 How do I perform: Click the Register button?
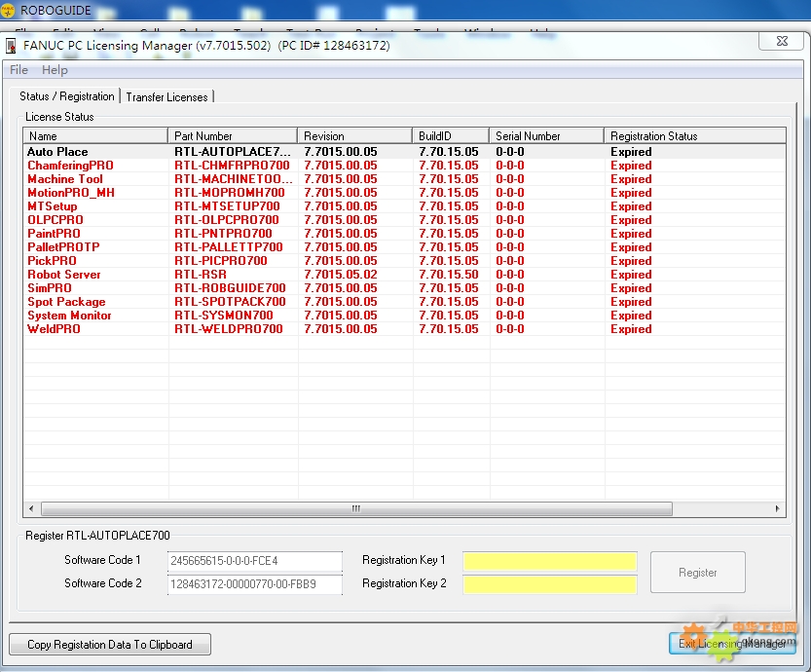click(698, 572)
